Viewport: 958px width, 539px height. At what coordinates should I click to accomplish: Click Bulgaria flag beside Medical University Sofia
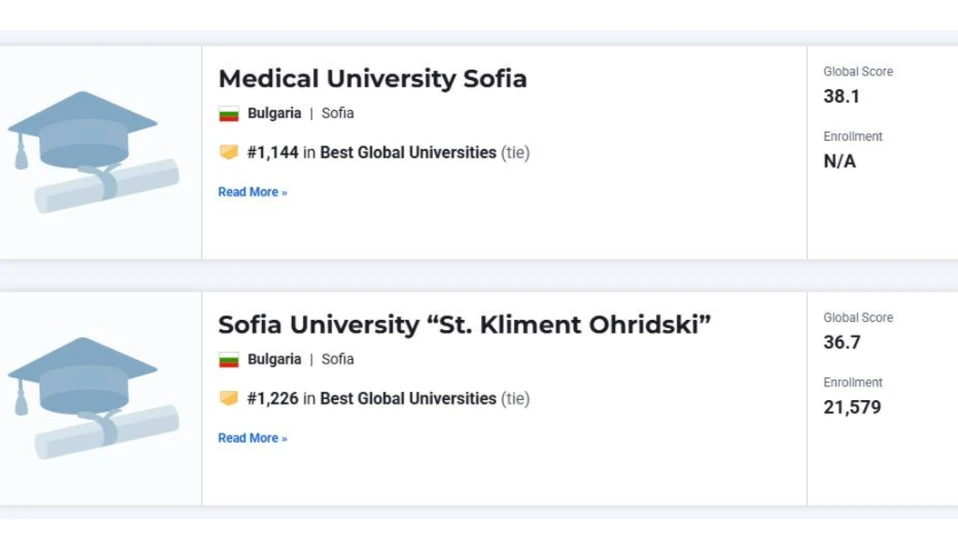[x=229, y=114]
